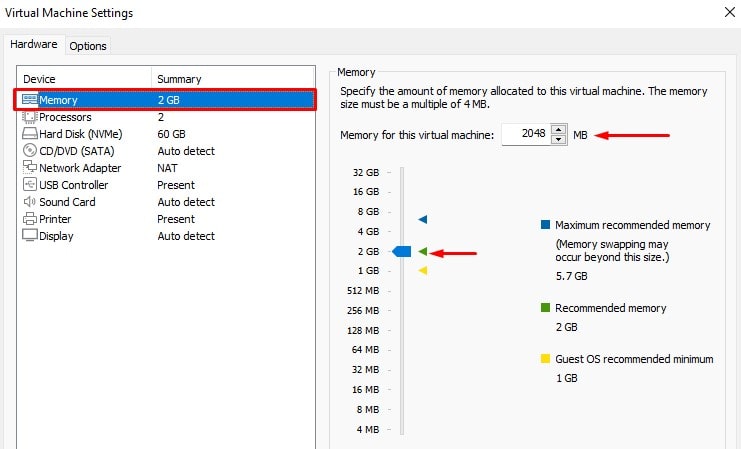Click the Printer device icon
741x449 pixels.
point(29,219)
